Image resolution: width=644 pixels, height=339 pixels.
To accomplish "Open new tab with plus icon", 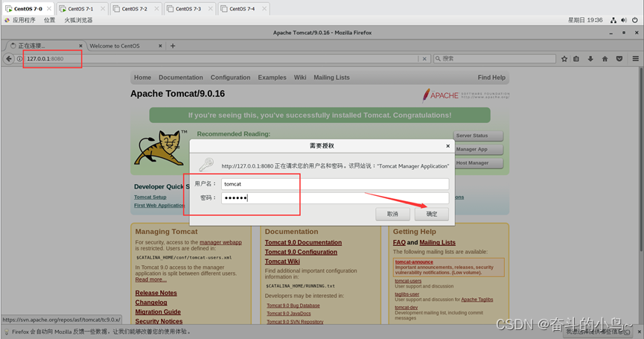I will tap(173, 45).
